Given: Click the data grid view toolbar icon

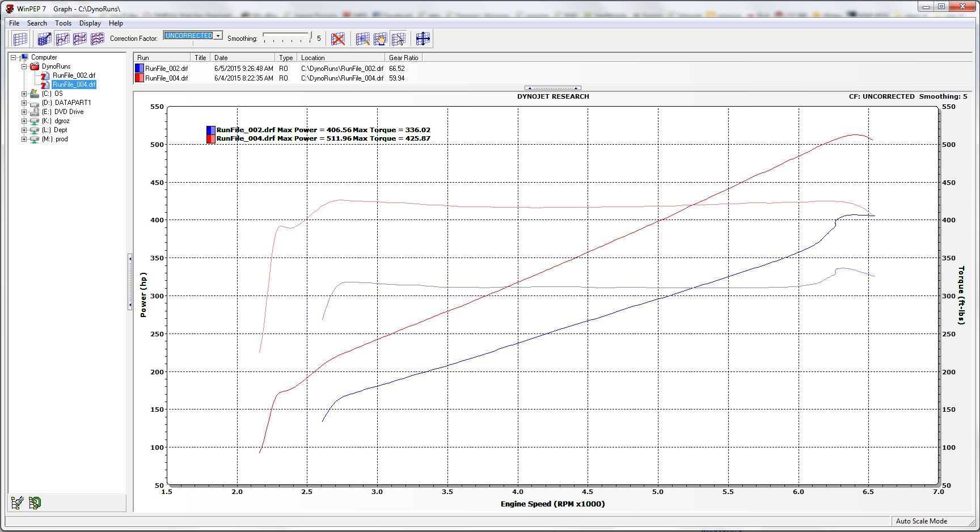Looking at the screenshot, I should point(20,39).
